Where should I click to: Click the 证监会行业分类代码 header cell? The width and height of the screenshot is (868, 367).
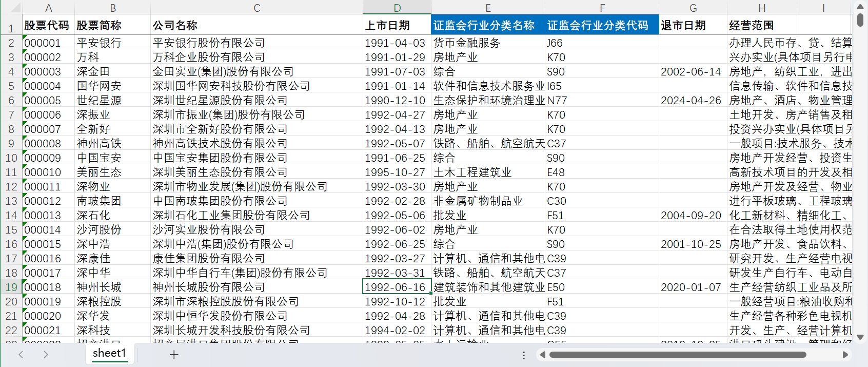pos(602,25)
